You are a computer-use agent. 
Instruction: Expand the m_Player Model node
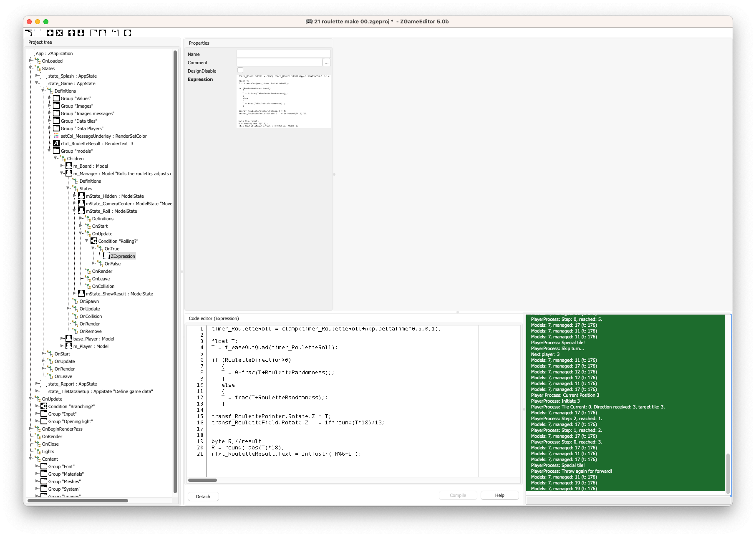point(62,346)
